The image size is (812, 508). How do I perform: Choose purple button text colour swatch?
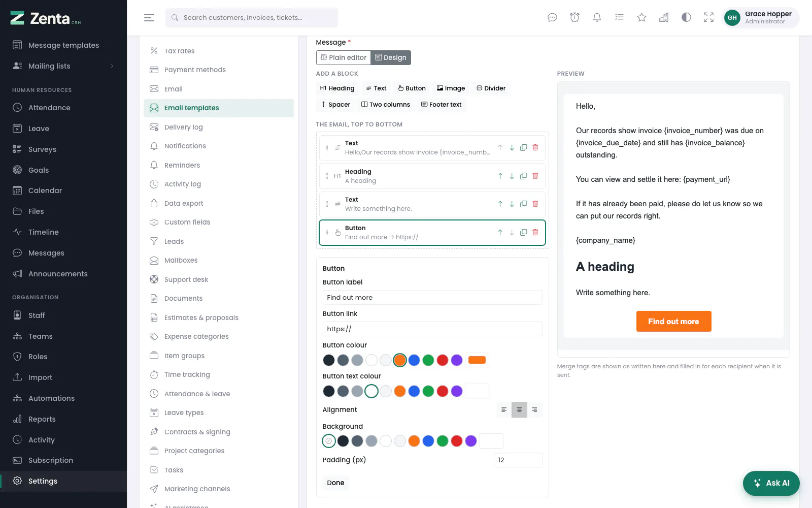pos(457,391)
